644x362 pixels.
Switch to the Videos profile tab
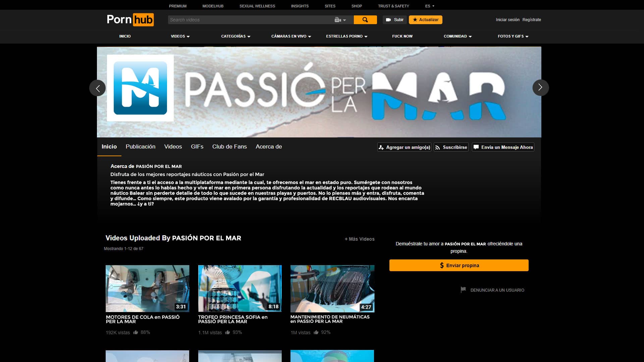coord(173,147)
